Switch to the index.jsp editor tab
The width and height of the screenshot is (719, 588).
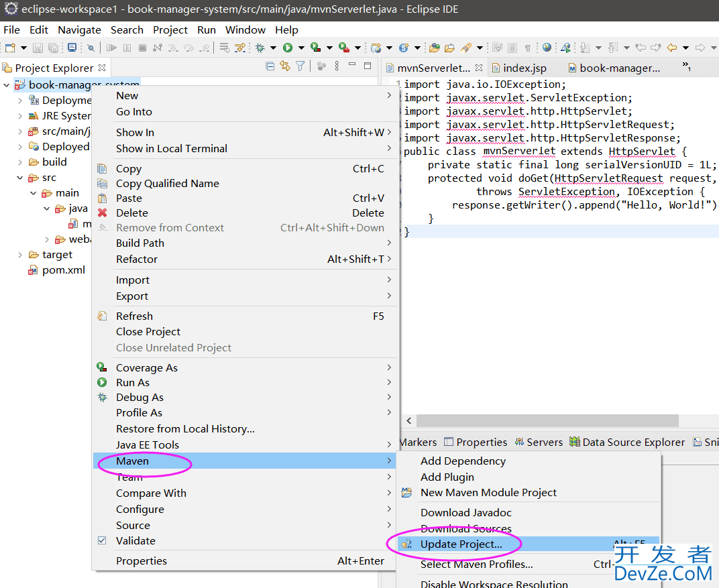pyautogui.click(x=520, y=68)
